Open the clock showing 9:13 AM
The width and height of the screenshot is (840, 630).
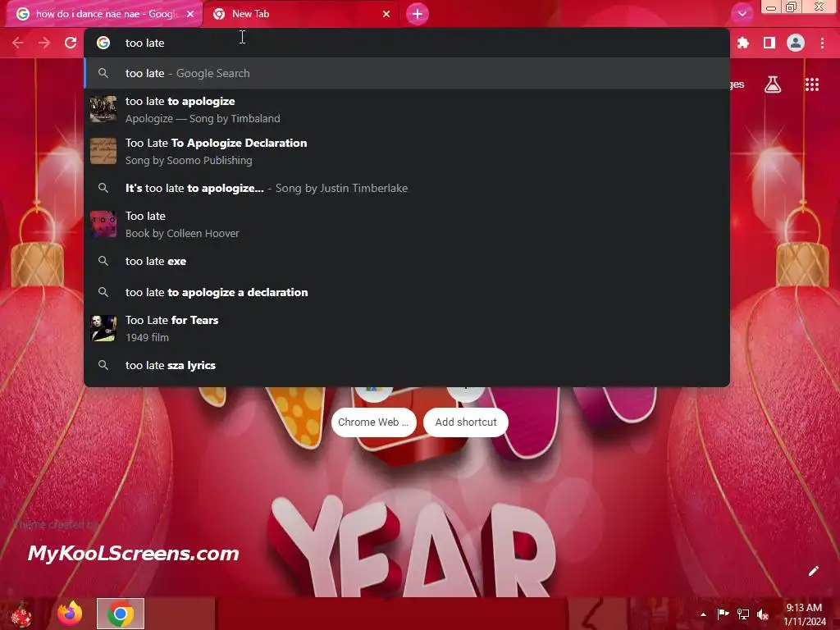(x=805, y=614)
